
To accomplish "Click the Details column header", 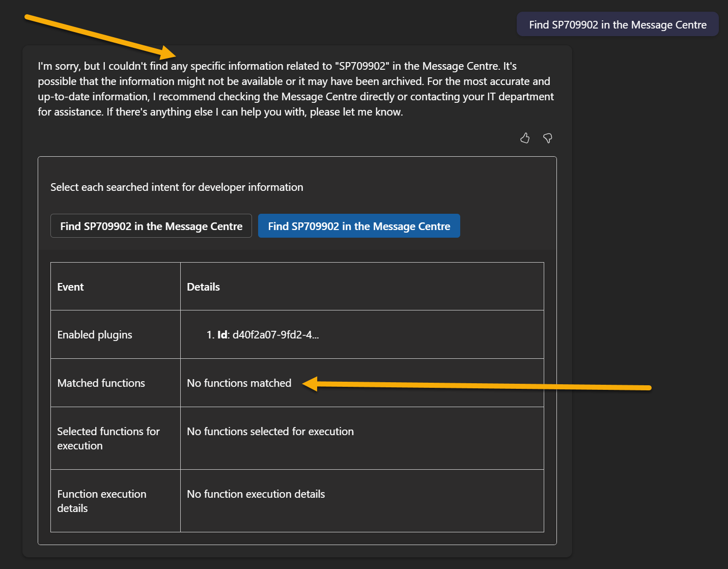I will [203, 287].
